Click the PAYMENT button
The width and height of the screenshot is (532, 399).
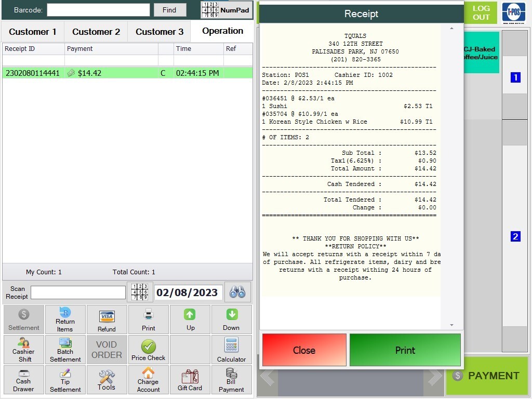(x=487, y=376)
